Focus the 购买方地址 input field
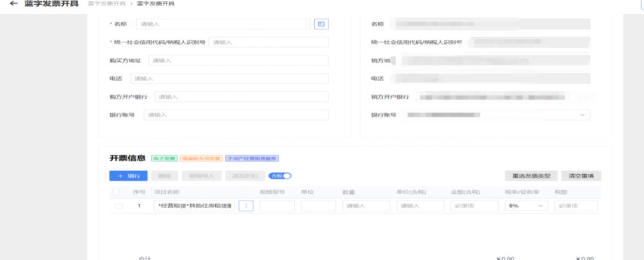 point(239,60)
